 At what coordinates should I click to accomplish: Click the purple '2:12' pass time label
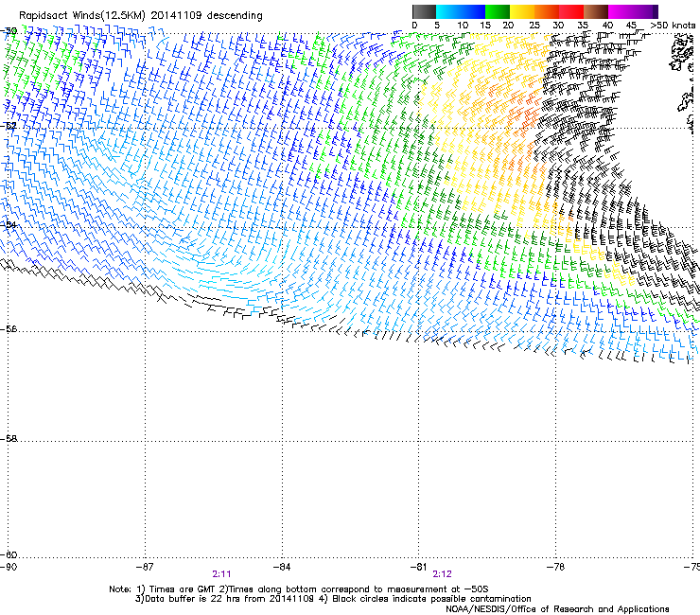442,574
